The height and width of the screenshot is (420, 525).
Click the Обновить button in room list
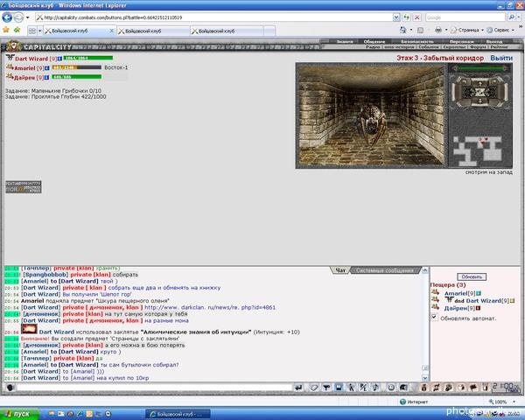click(472, 277)
